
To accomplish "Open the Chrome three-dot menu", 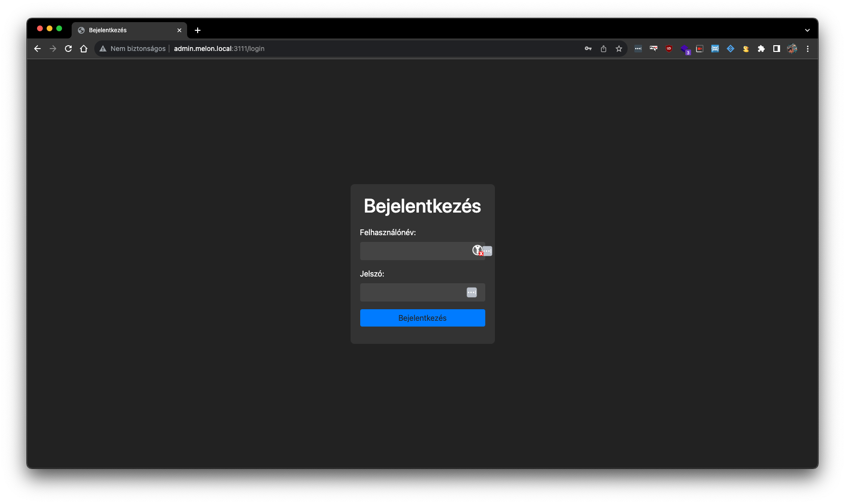I will [808, 49].
